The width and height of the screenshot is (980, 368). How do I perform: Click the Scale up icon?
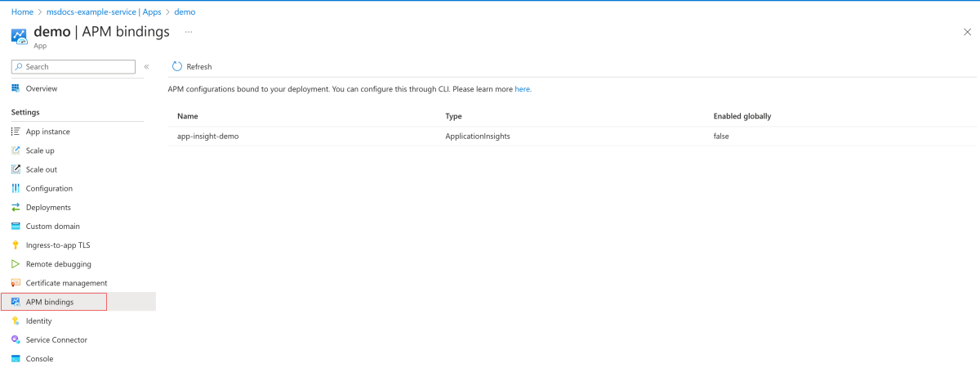click(x=16, y=150)
